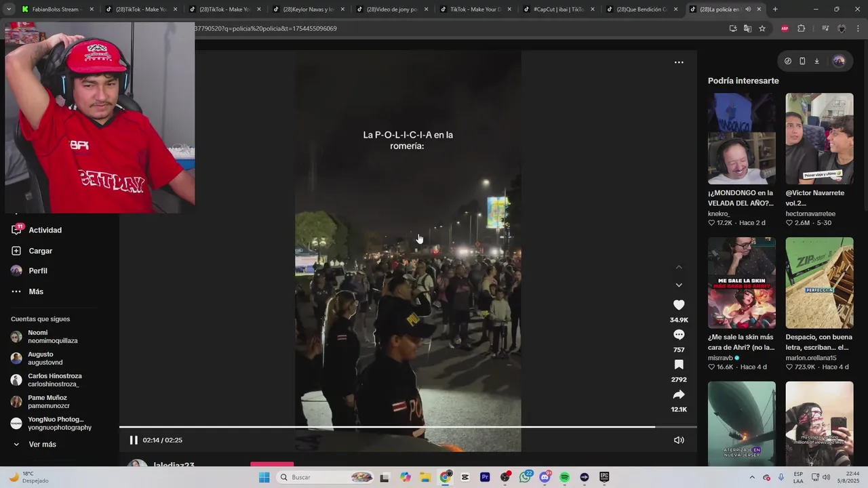Screen dimensions: 868x488
Task: Switch to FabianBolss Stream browser tab
Action: tap(56, 9)
